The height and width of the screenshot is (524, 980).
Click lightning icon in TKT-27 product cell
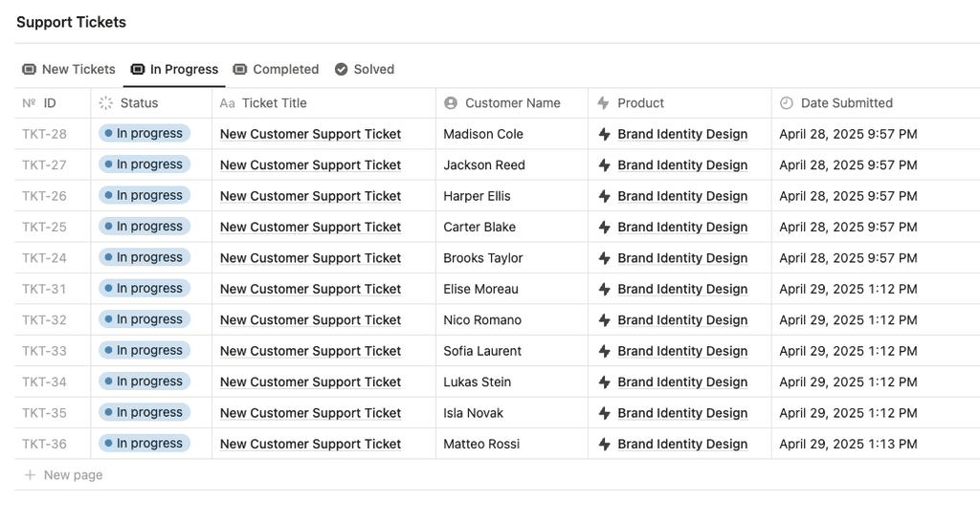(x=605, y=165)
